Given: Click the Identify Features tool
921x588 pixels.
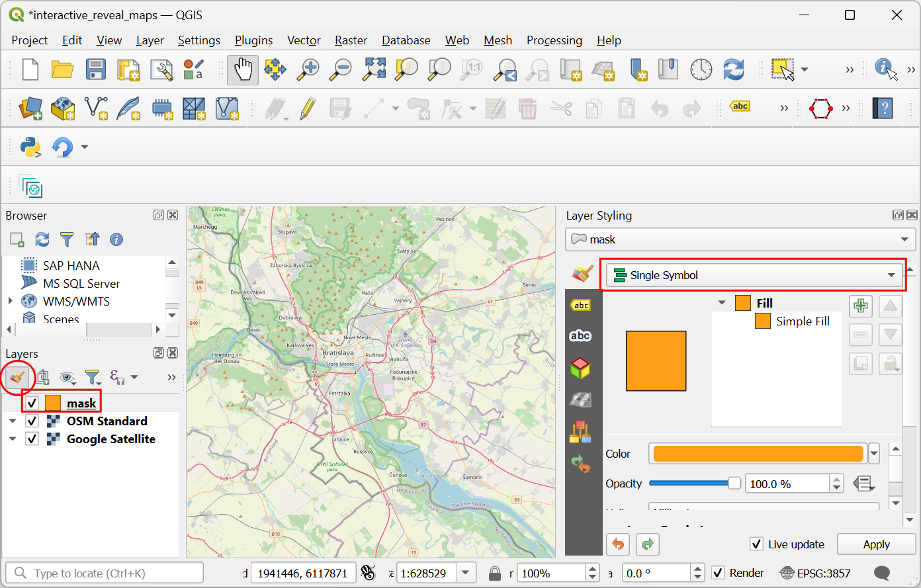Looking at the screenshot, I should point(885,69).
